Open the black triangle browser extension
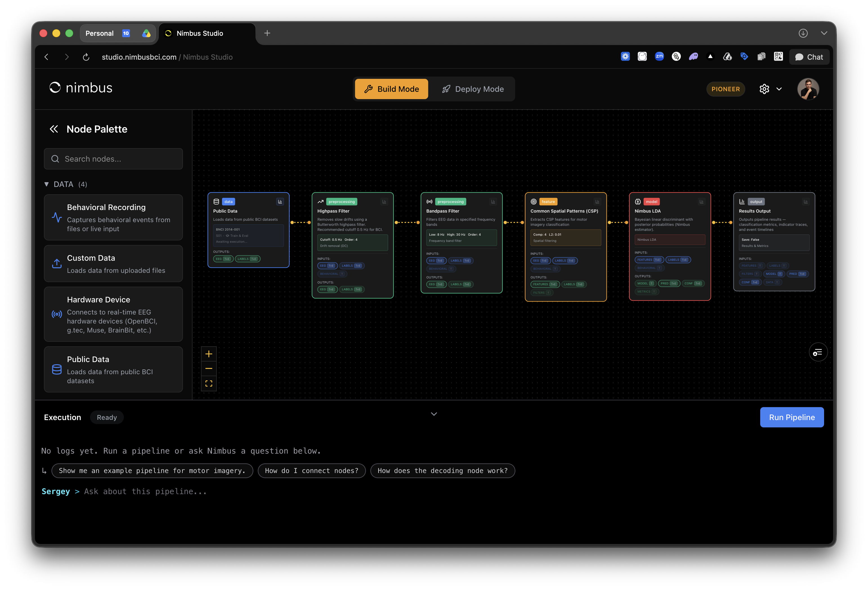868x589 pixels. point(710,56)
